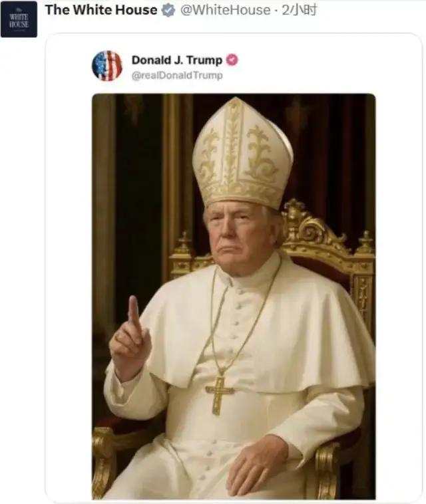
Task: Click the white and gold mitre hat
Action: click(x=242, y=153)
